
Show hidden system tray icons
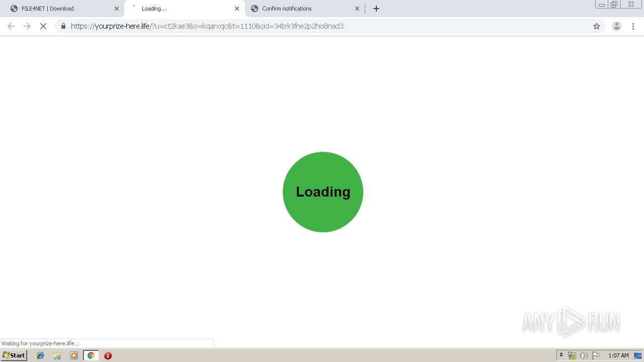[561, 355]
